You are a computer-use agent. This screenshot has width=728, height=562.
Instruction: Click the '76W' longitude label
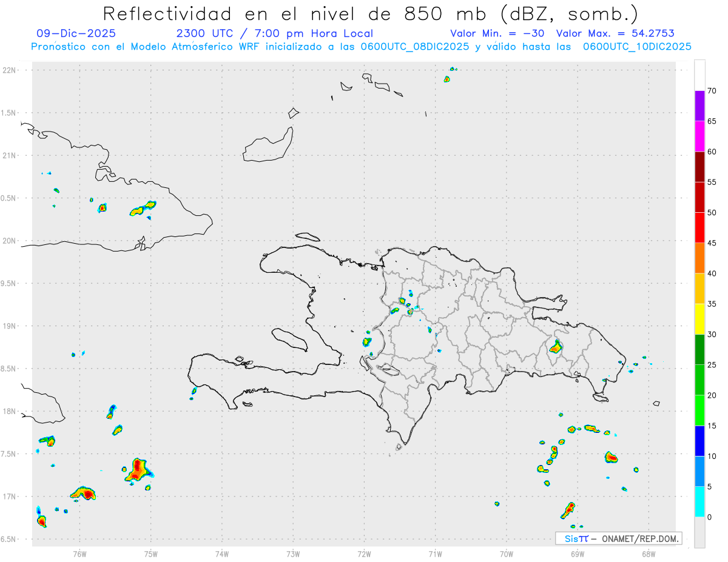tap(79, 554)
